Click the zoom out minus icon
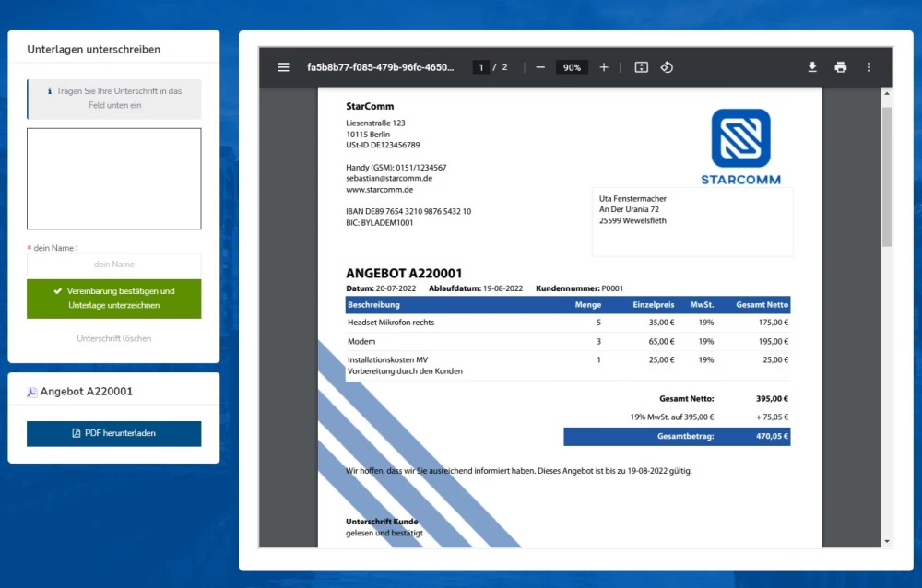 [x=540, y=67]
